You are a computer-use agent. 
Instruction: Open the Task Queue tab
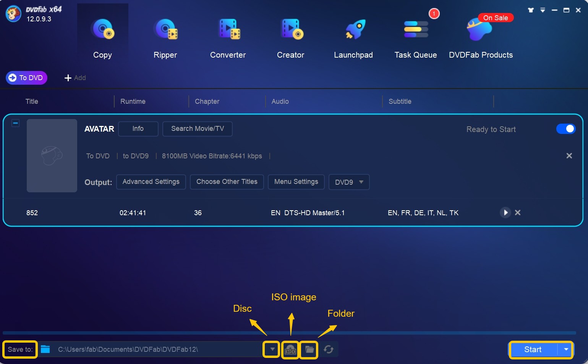(416, 38)
